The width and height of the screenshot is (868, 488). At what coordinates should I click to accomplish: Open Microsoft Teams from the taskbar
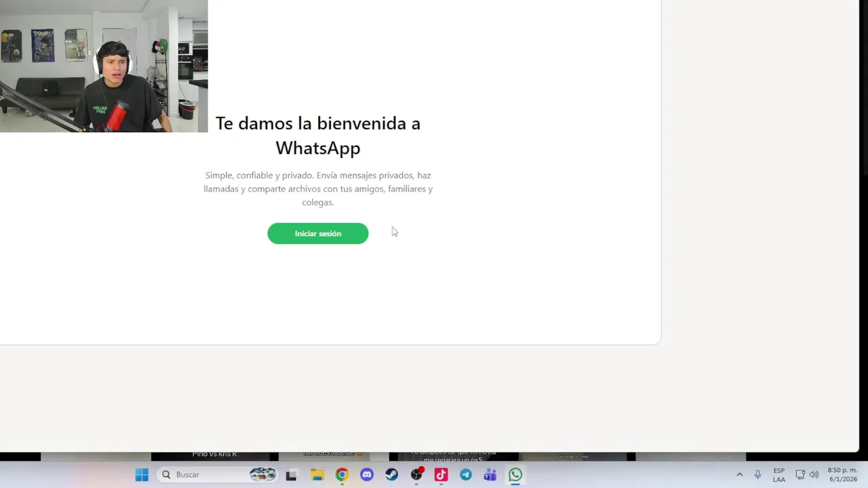tap(490, 475)
